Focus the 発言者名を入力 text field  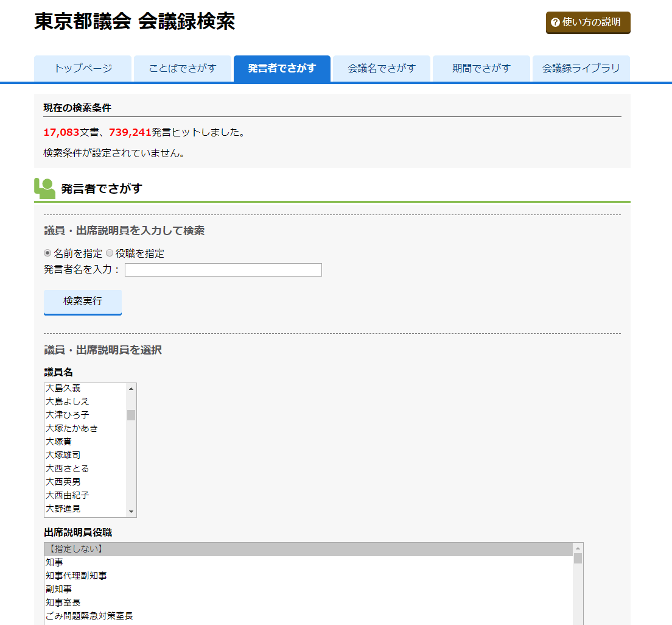223,270
